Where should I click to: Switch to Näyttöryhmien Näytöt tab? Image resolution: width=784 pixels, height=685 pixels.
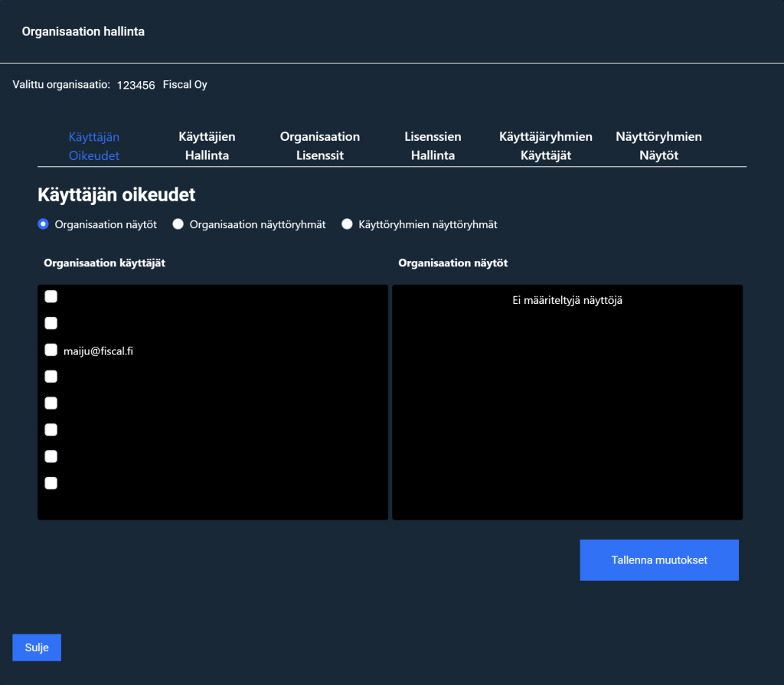[x=658, y=146]
